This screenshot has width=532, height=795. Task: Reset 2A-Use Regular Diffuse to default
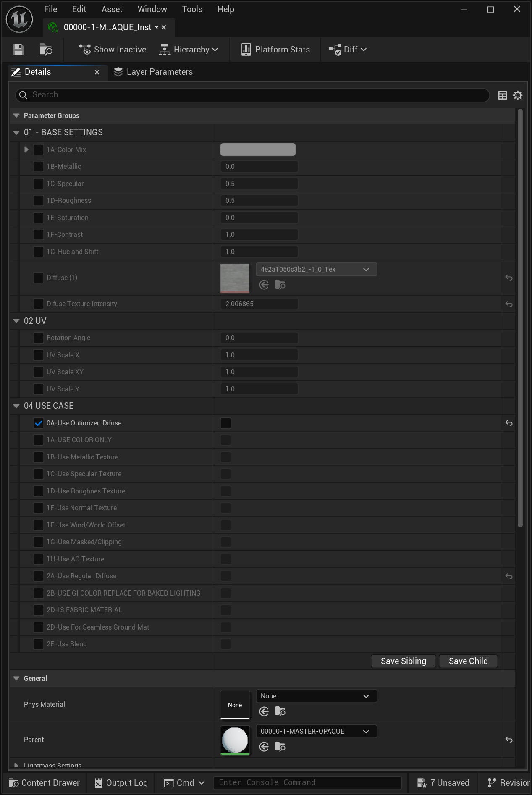[509, 576]
